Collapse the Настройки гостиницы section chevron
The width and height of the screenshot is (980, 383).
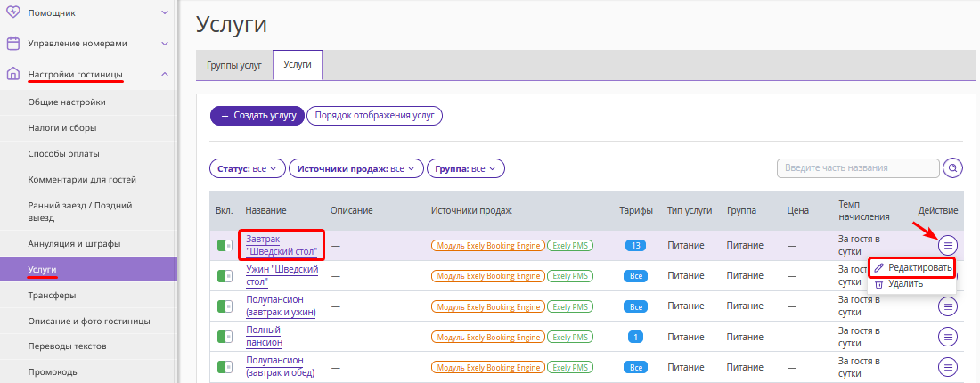pyautogui.click(x=165, y=74)
